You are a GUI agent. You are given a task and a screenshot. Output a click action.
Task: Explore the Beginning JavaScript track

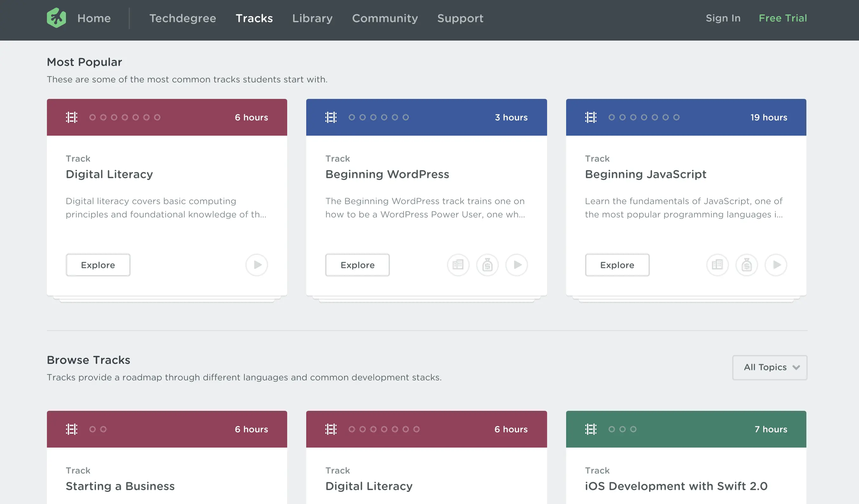click(617, 265)
